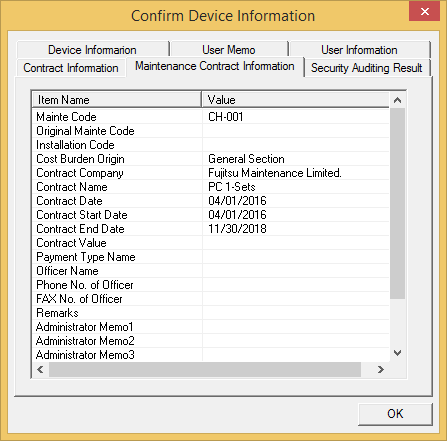Screen dimensions: 447x441
Task: Select the Contract End Date row
Action: 211,229
